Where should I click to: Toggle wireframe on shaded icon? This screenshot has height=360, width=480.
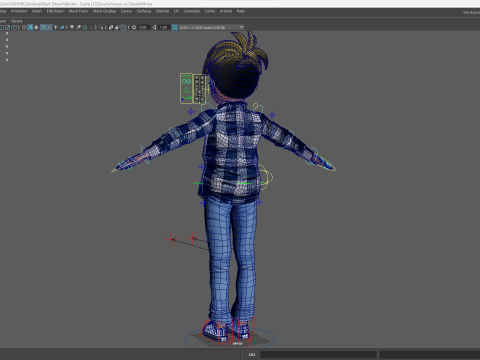click(x=43, y=27)
